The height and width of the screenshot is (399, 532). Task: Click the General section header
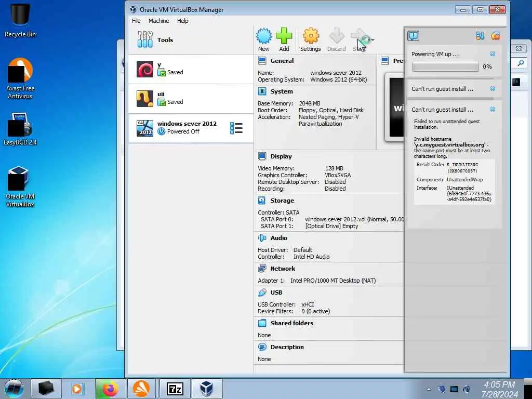[282, 61]
